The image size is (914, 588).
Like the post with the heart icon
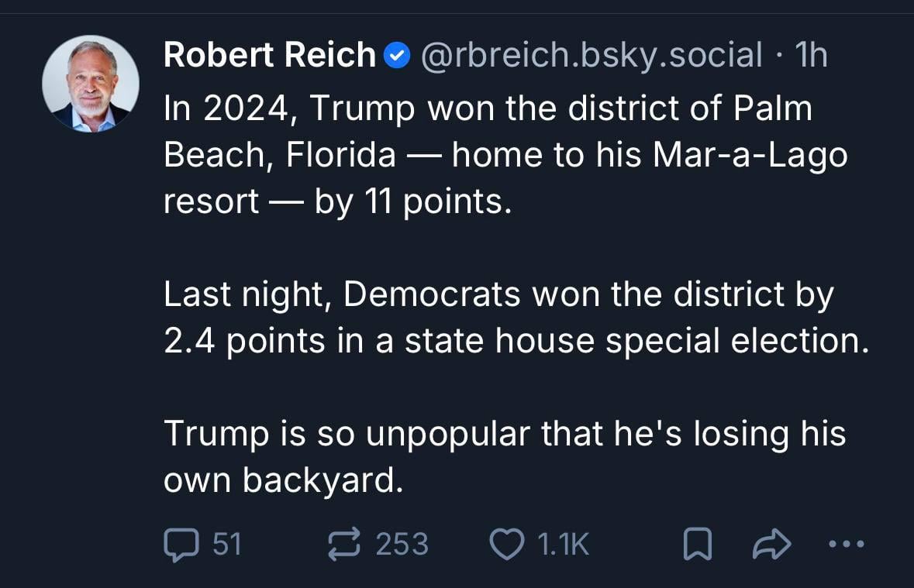coord(508,544)
